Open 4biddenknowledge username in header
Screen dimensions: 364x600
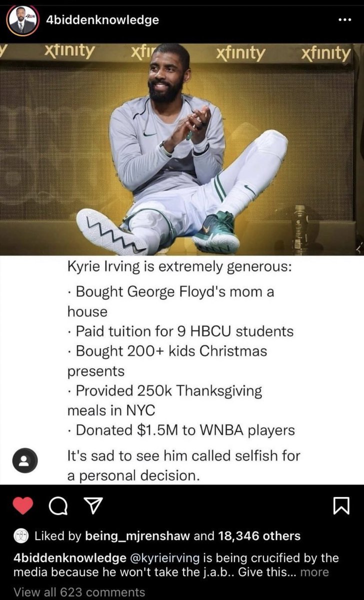point(102,20)
